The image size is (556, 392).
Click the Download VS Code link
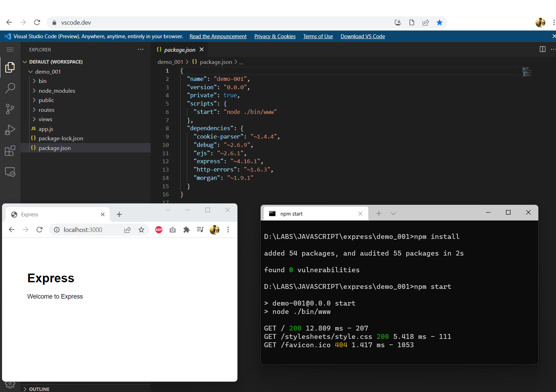(363, 36)
